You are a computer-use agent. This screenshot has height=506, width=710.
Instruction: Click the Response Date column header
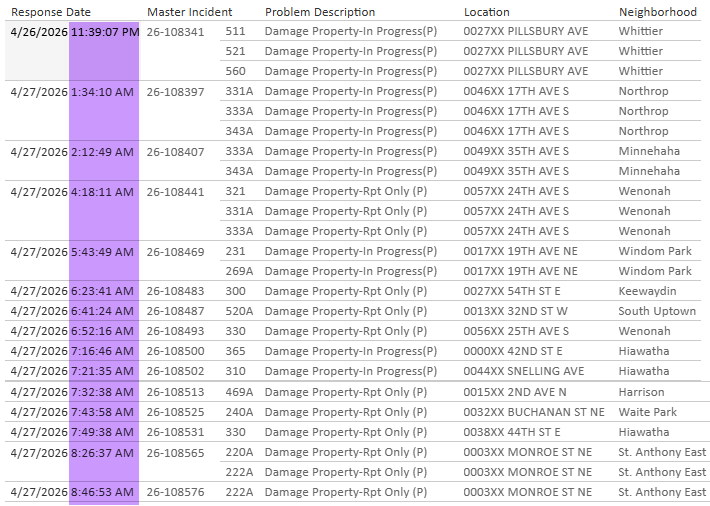click(x=51, y=12)
